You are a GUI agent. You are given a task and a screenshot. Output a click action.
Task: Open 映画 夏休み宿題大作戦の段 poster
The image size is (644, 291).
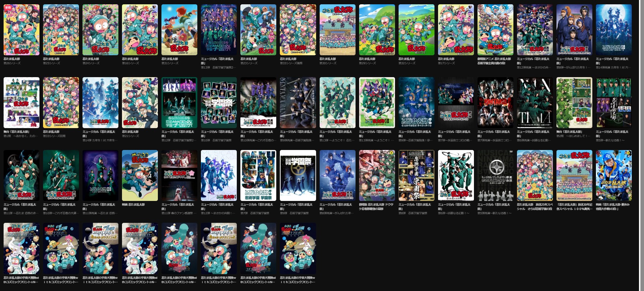click(x=614, y=175)
